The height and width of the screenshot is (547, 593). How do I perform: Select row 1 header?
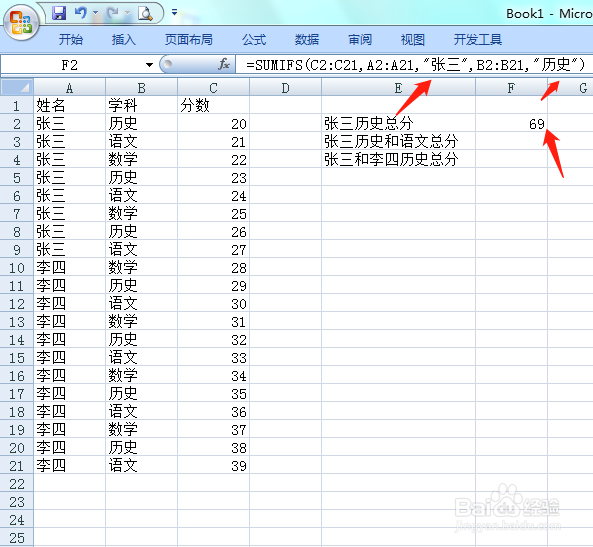pyautogui.click(x=17, y=105)
